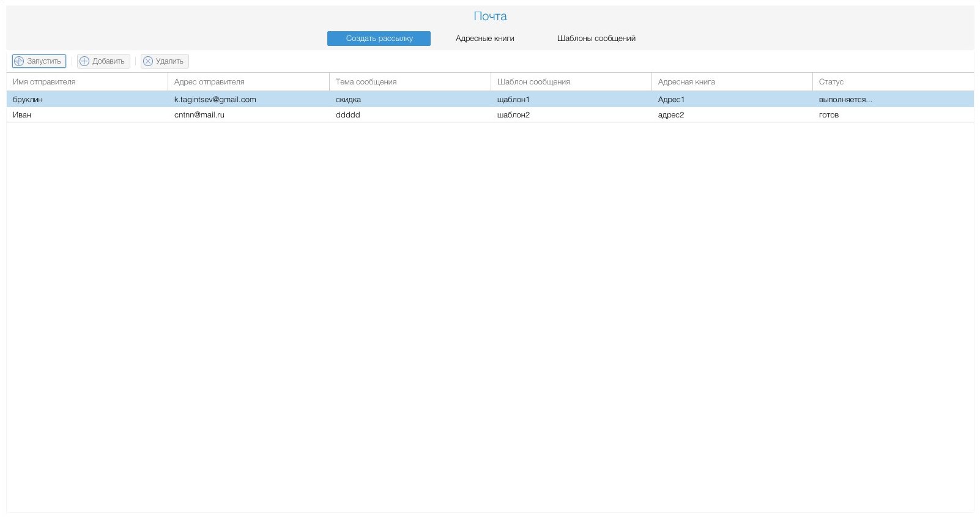Image resolution: width=980 pixels, height=517 pixels.
Task: Switch to the Адресные книги tab
Action: [x=484, y=39]
